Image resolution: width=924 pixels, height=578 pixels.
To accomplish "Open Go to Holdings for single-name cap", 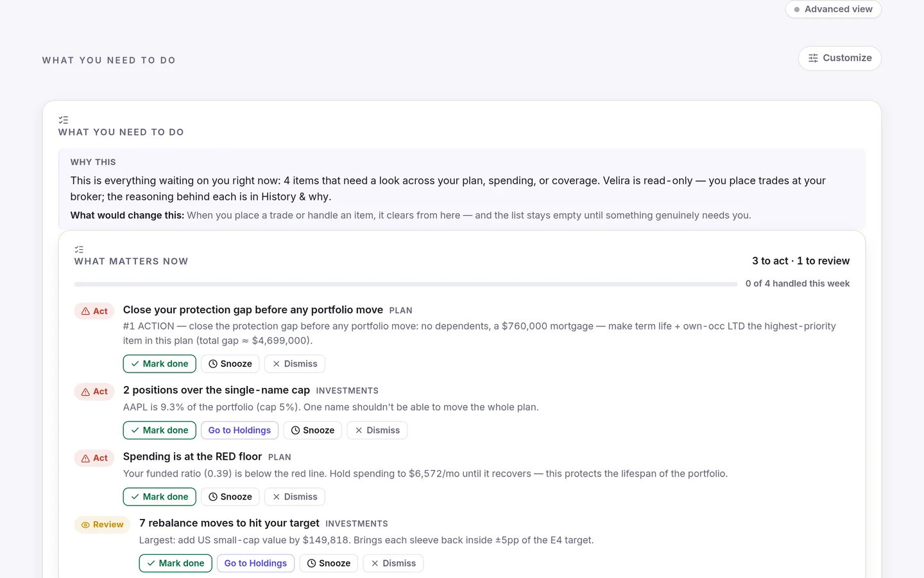I will coord(239,430).
